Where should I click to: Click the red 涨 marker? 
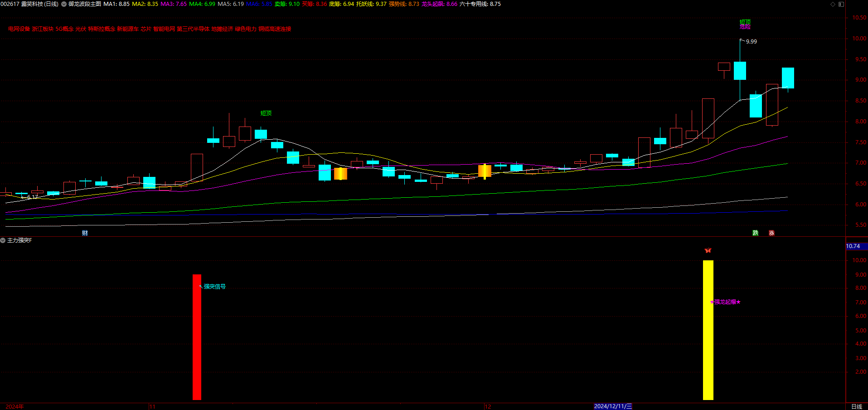[771, 233]
